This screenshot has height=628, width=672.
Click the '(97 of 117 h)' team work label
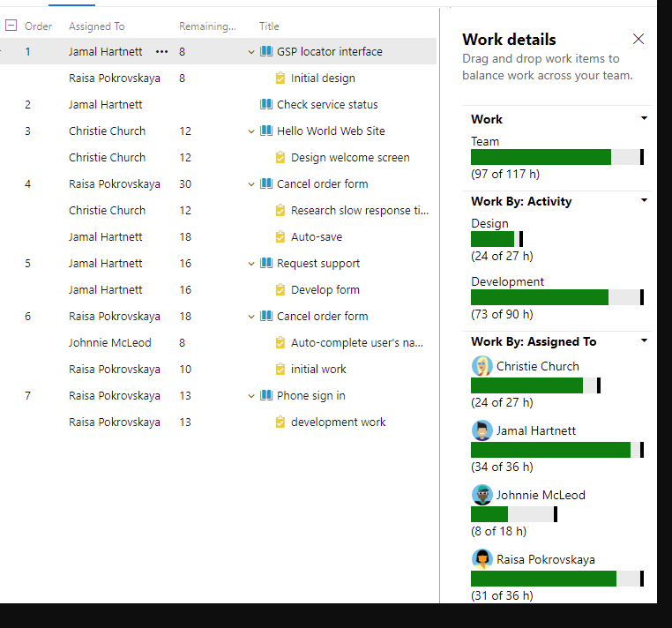pos(504,174)
